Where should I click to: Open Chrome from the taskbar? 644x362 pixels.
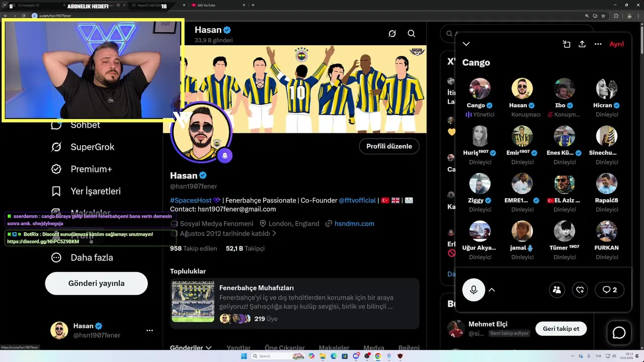378,356
